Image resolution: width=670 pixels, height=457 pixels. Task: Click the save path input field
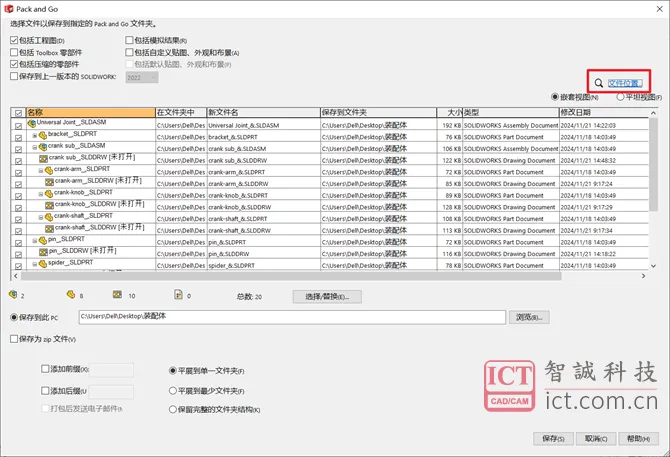(x=292, y=317)
